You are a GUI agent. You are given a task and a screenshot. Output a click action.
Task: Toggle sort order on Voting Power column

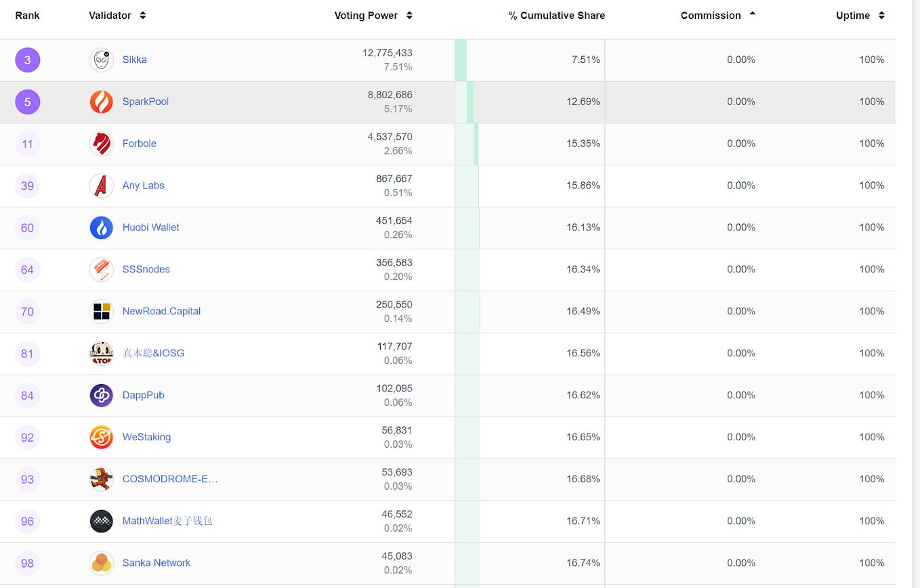click(x=409, y=15)
